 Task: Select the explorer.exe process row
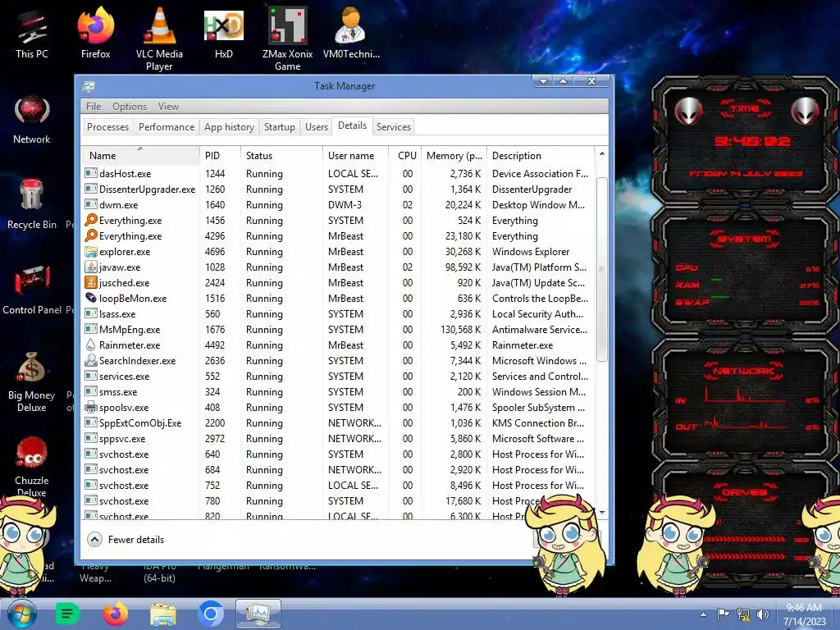338,251
